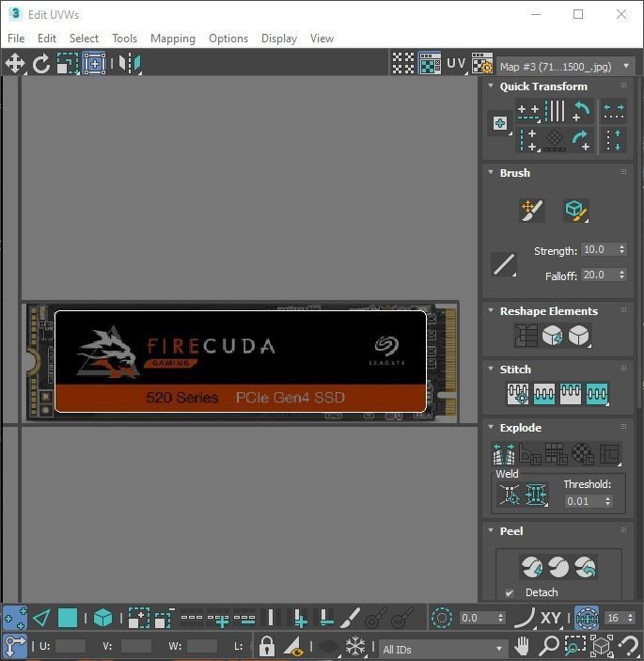Screen dimensions: 644x661
Task: Open the All IDs material dropdown
Action: tap(442, 649)
